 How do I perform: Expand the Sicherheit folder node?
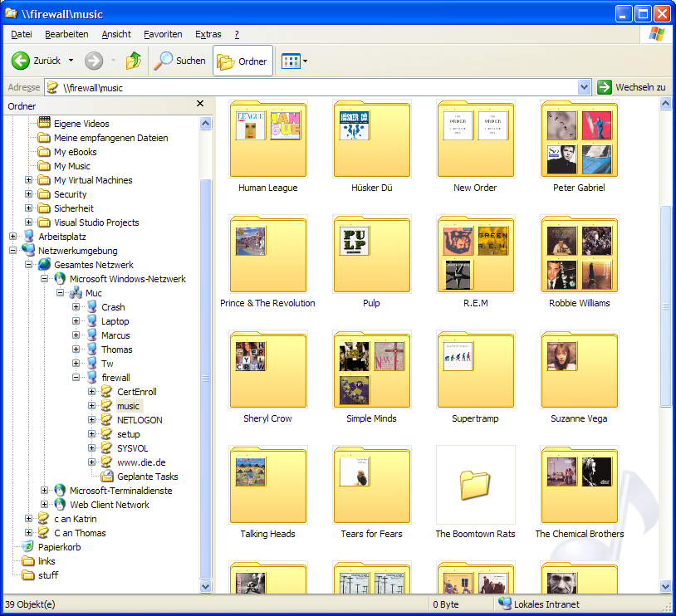28,208
